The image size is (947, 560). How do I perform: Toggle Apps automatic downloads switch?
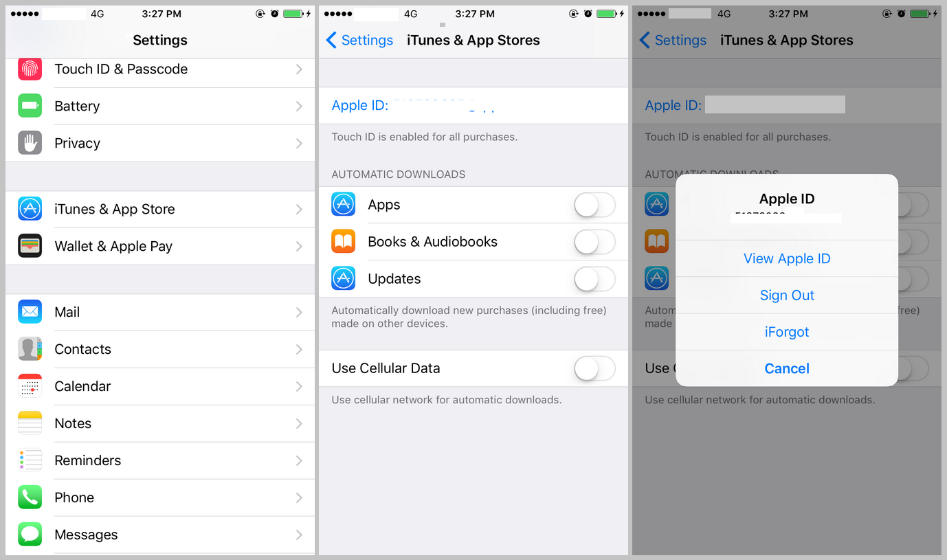click(x=594, y=205)
